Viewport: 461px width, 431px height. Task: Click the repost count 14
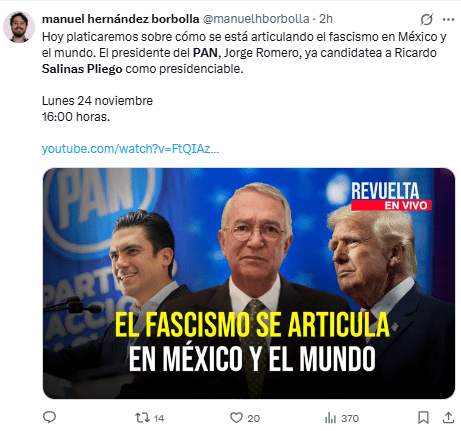[159, 418]
